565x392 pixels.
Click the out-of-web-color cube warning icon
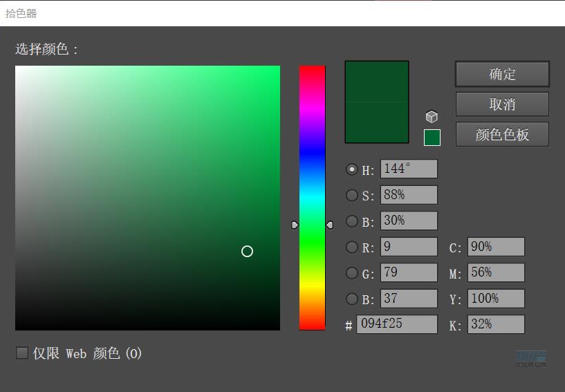pos(432,117)
